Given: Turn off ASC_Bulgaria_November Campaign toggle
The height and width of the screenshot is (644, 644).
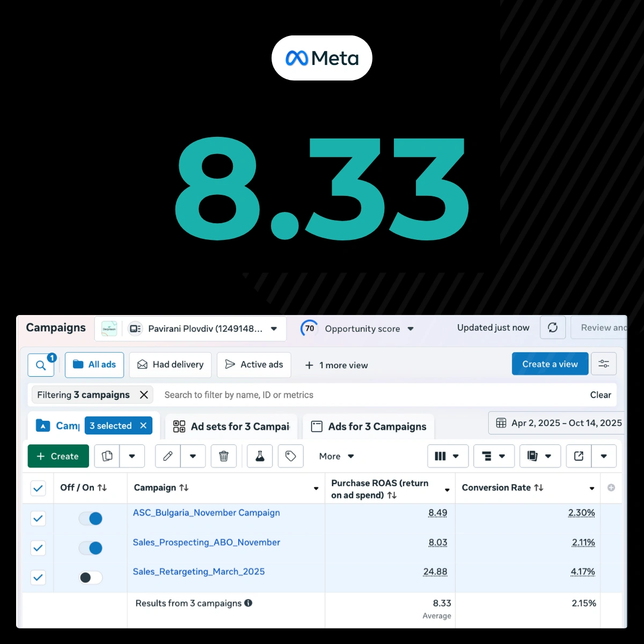Looking at the screenshot, I should 91,518.
